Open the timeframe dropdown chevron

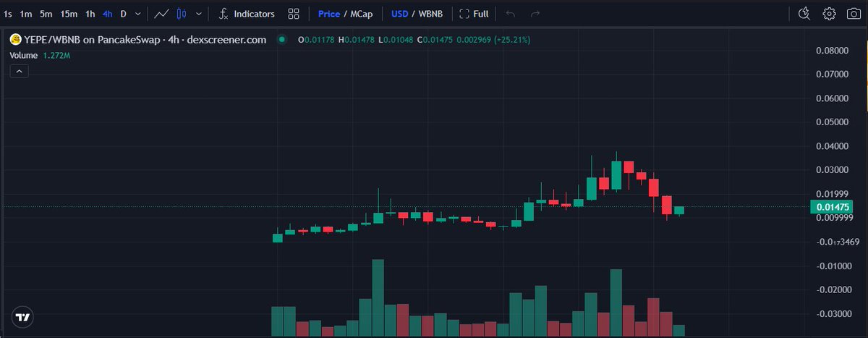tap(137, 14)
